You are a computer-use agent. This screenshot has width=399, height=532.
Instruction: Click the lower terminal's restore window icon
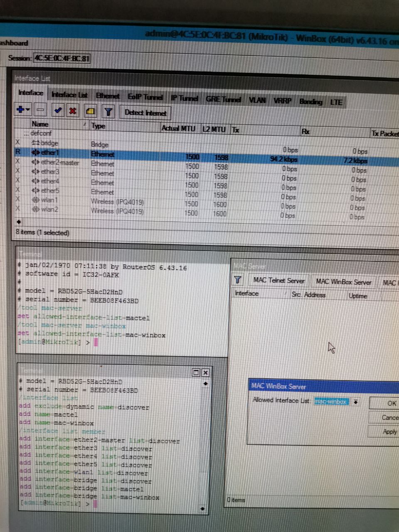[196, 372]
